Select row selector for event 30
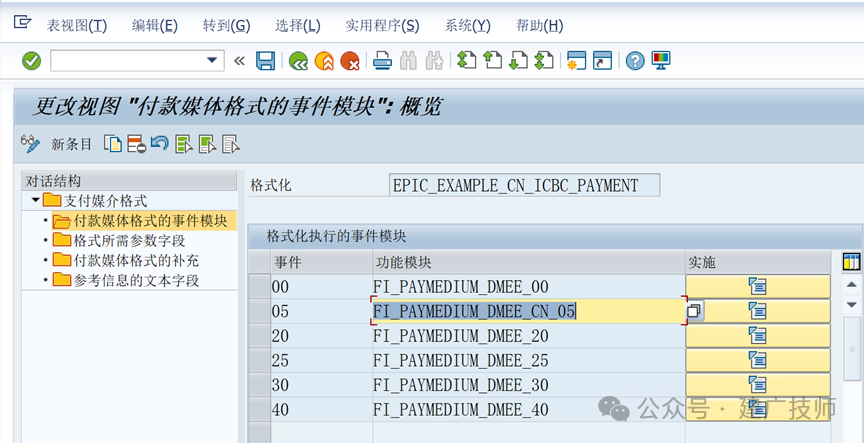This screenshot has width=864, height=443. coord(260,385)
